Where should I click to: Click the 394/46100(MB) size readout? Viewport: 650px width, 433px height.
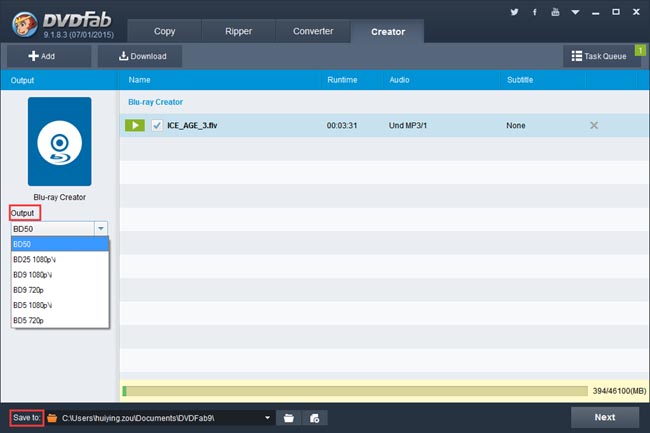(619, 391)
